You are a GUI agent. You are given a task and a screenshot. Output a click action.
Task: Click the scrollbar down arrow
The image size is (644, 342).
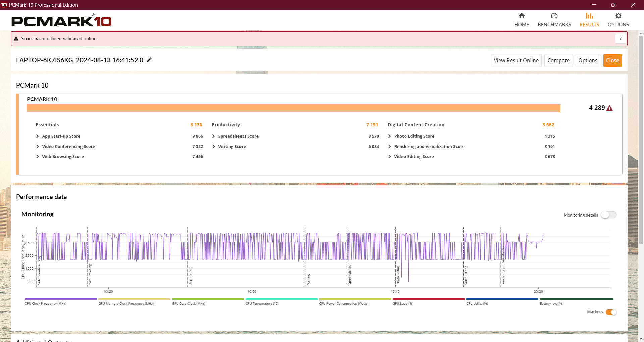(641, 339)
